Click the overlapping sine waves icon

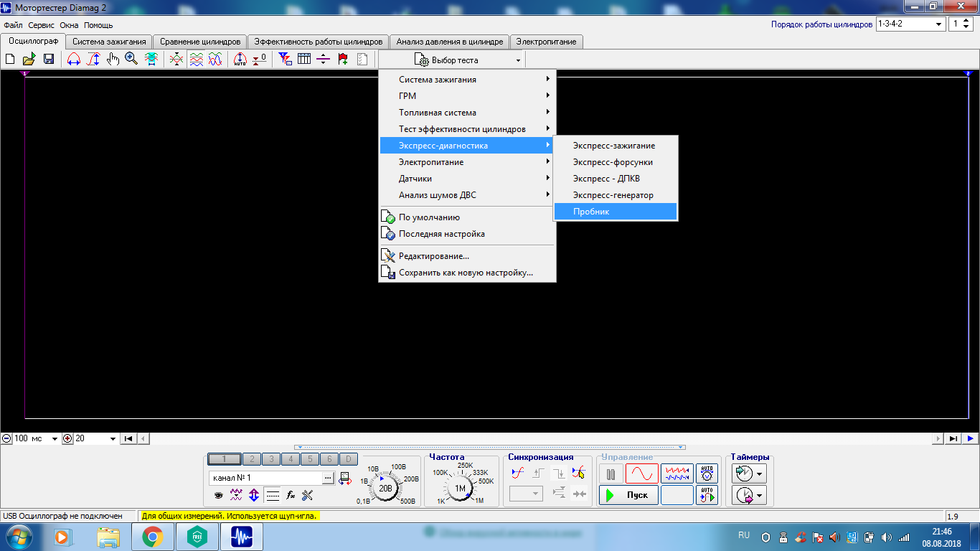(x=215, y=60)
